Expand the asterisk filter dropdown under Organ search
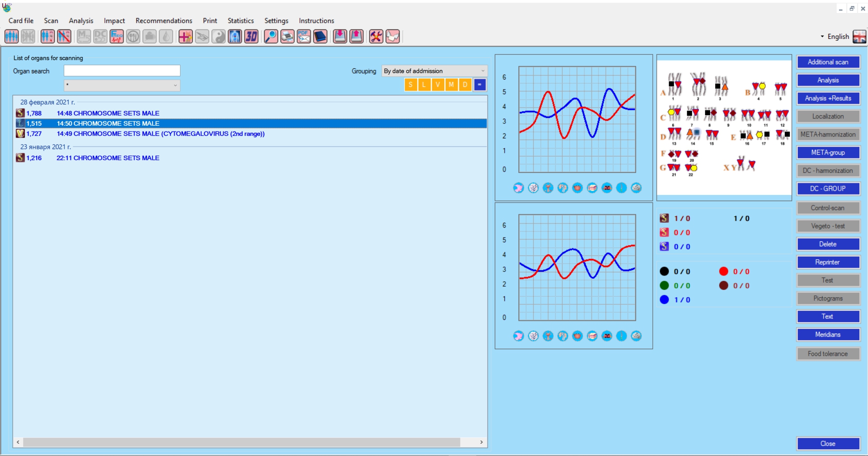 point(122,85)
